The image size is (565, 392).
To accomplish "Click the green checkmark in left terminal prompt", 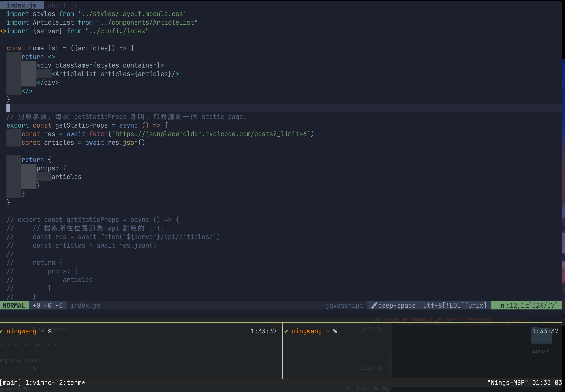I will [1, 331].
